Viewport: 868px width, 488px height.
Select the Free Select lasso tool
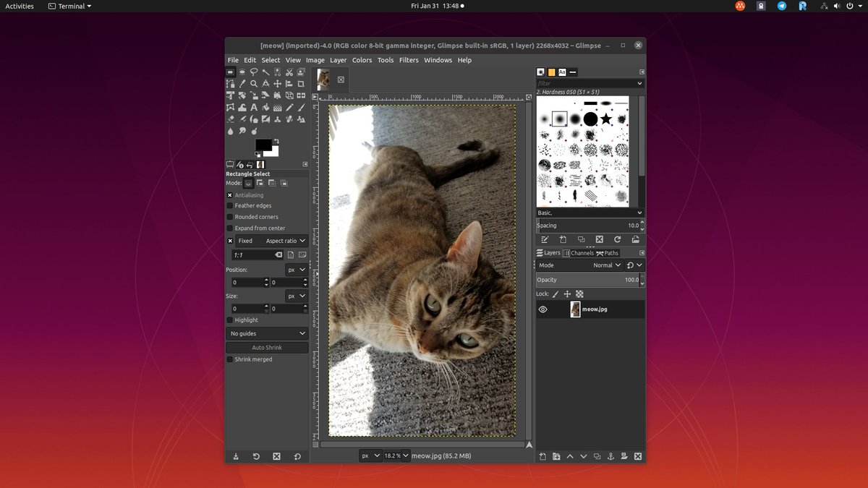coord(254,72)
